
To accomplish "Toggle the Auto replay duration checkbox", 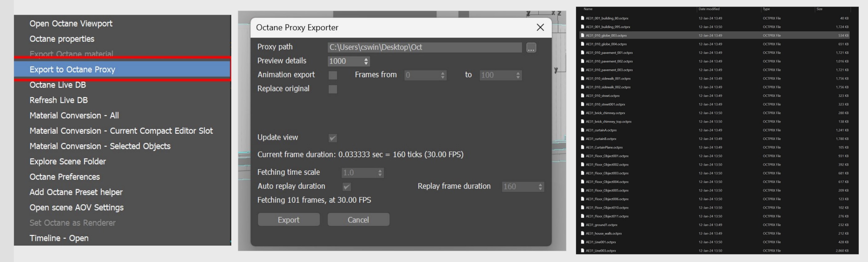I will click(x=347, y=186).
